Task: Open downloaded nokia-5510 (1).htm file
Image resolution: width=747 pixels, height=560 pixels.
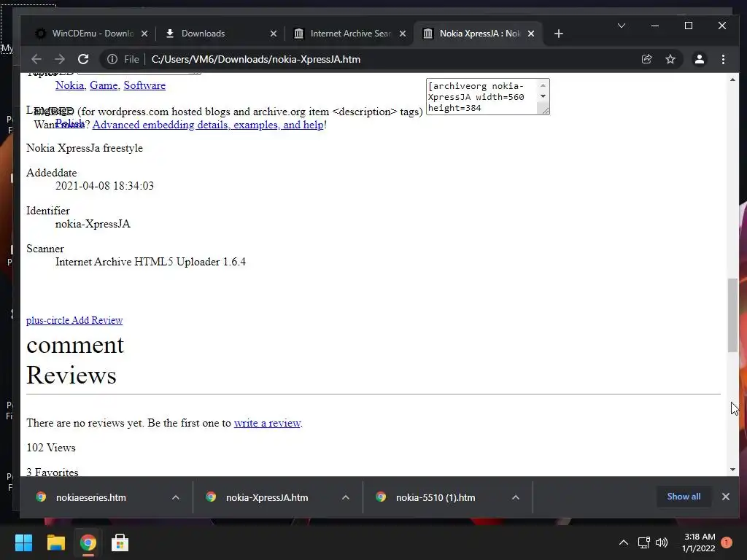Action: pyautogui.click(x=435, y=497)
